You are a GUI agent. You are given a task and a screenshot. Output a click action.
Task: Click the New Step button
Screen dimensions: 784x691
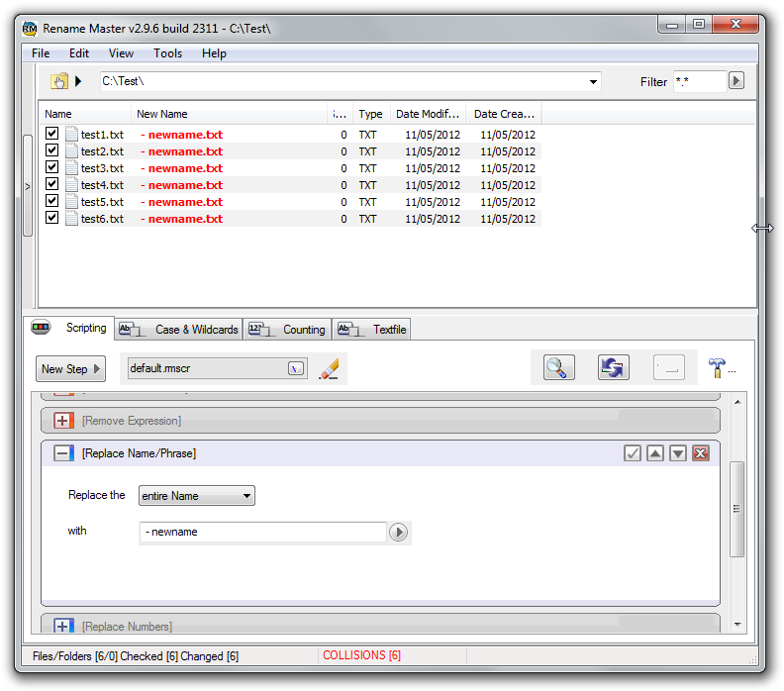pos(70,369)
